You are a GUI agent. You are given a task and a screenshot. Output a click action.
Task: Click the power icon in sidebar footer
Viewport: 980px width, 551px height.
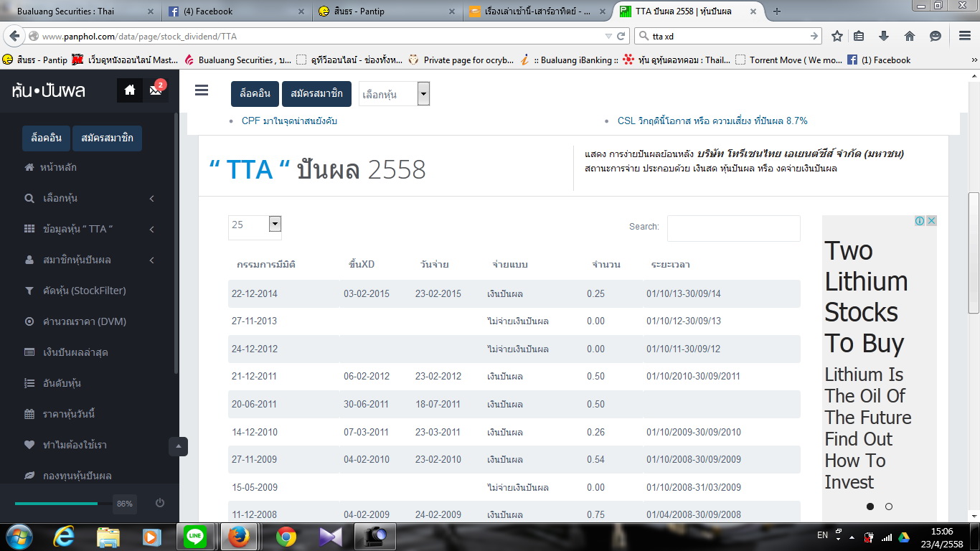click(x=160, y=504)
